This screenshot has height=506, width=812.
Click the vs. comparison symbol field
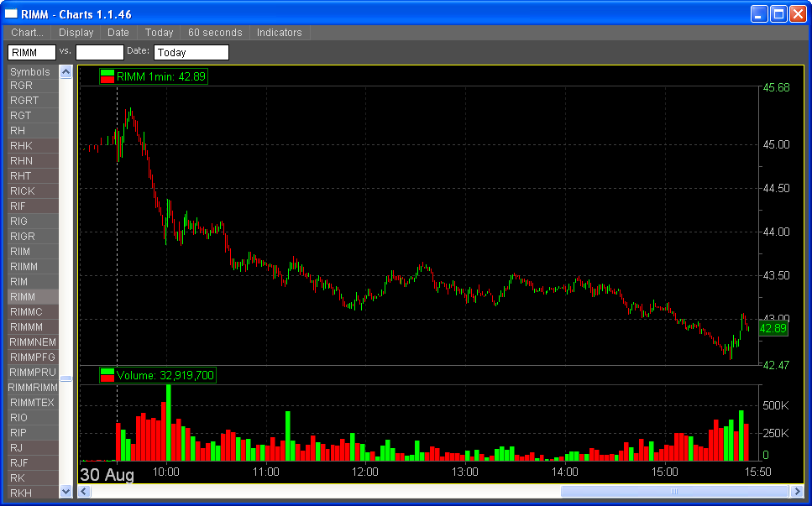click(99, 52)
